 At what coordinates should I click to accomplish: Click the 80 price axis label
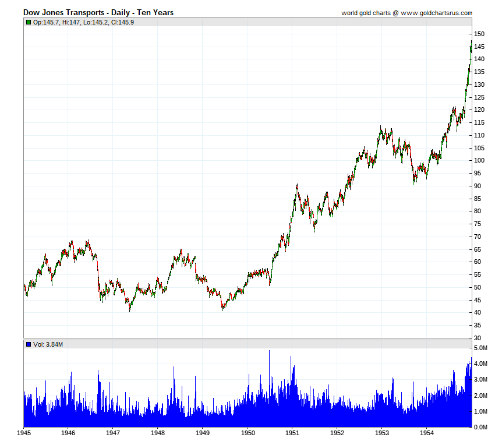[478, 211]
